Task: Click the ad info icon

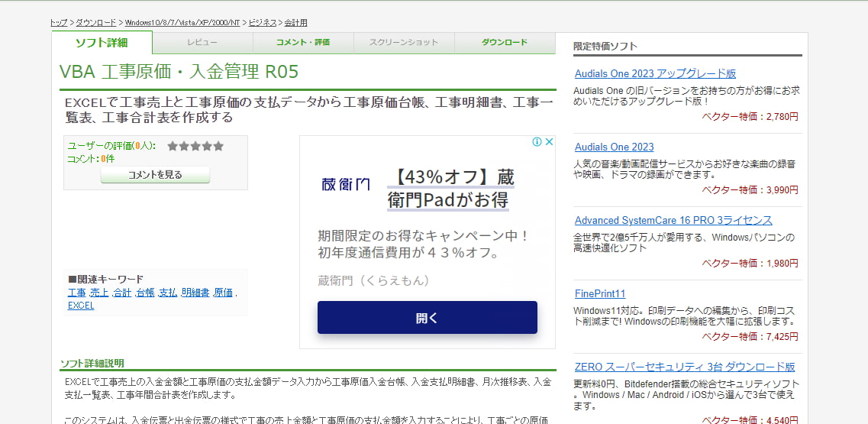Action: (537, 142)
